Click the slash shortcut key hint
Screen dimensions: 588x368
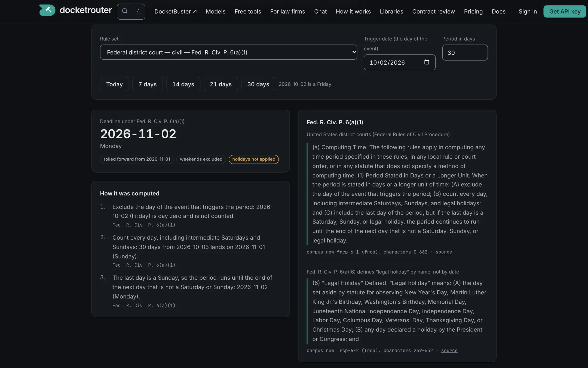pos(138,11)
